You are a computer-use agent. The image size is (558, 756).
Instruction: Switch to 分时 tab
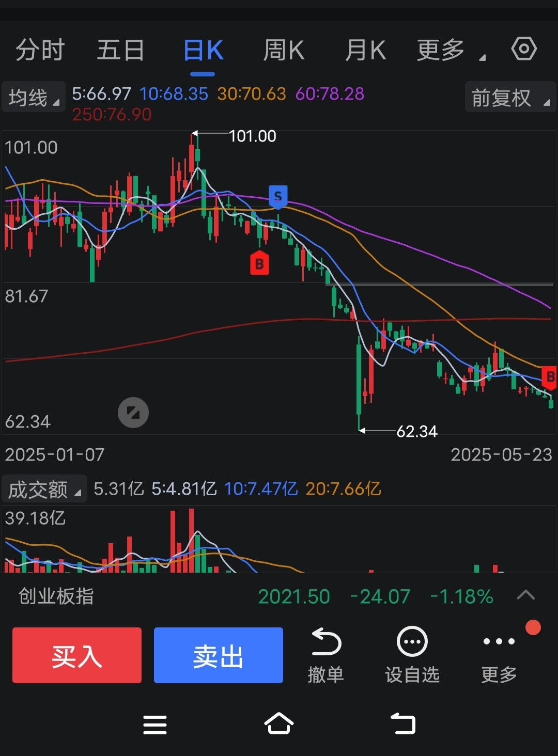click(x=40, y=51)
